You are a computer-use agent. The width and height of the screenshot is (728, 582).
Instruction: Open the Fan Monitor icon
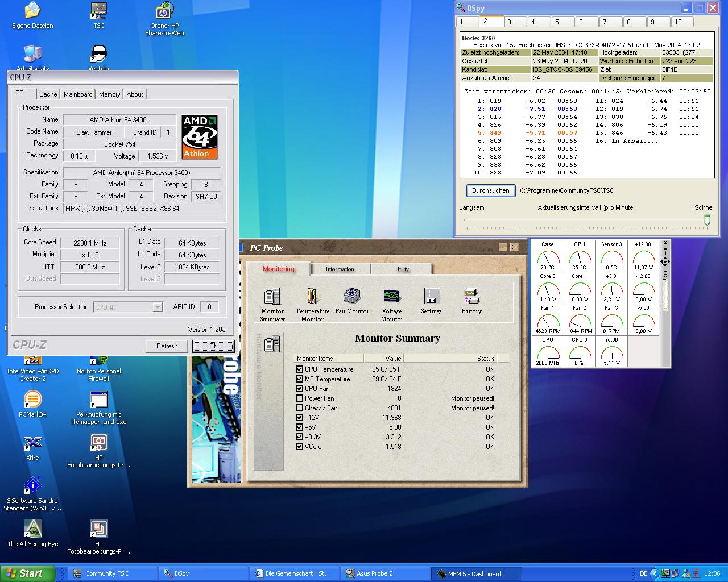(x=351, y=301)
